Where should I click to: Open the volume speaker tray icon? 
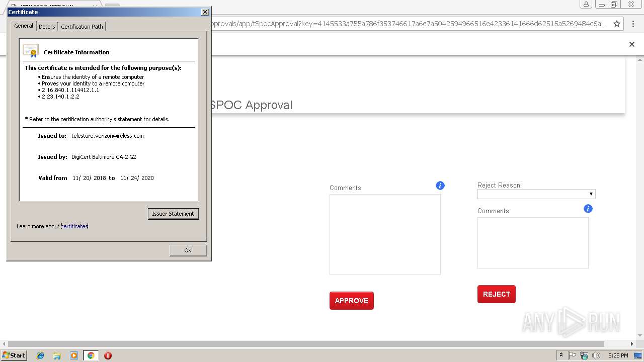click(x=596, y=355)
